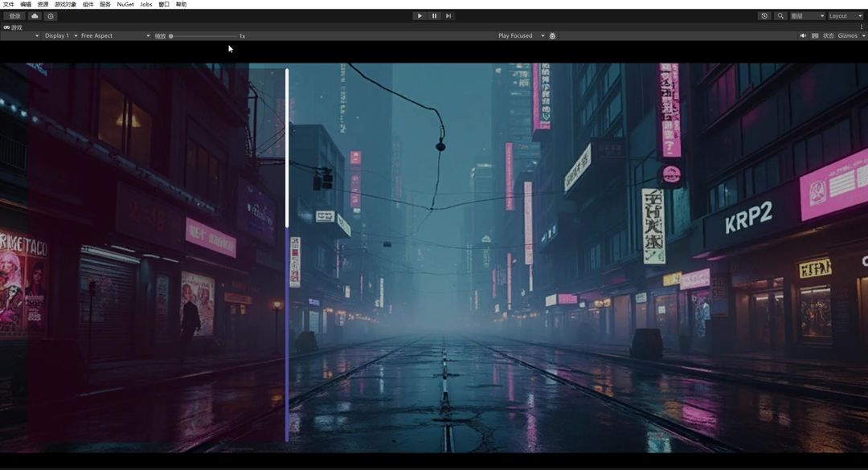Click the purple scrollbar track below the handle
Screen dimensions: 868x470
pos(287,334)
